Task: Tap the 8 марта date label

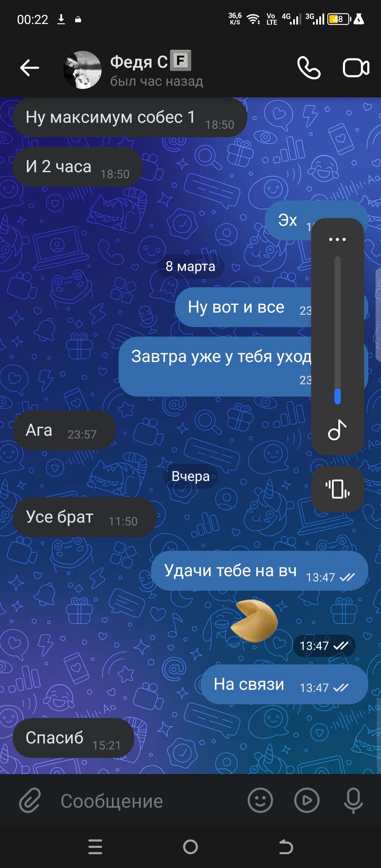Action: 190,266
